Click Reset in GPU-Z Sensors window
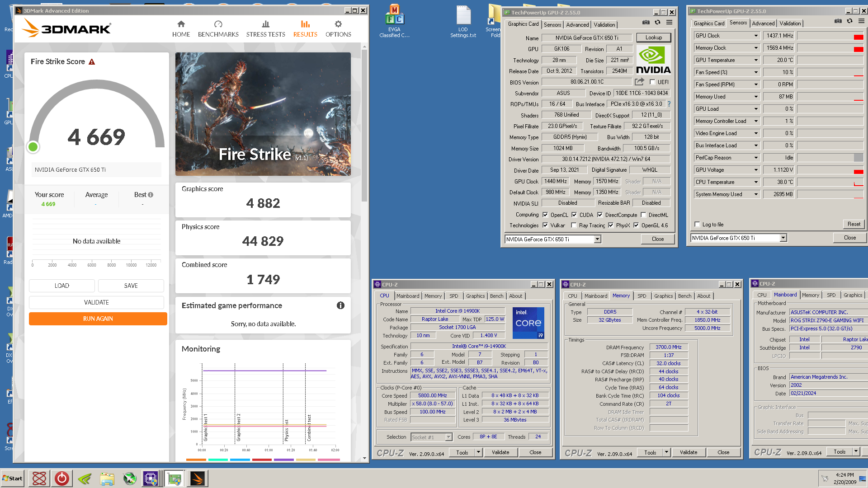Image resolution: width=868 pixels, height=488 pixels. tap(854, 224)
